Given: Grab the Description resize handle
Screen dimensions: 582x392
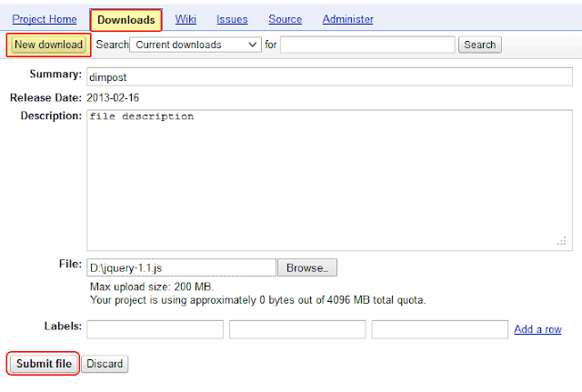Looking at the screenshot, I should 562,241.
